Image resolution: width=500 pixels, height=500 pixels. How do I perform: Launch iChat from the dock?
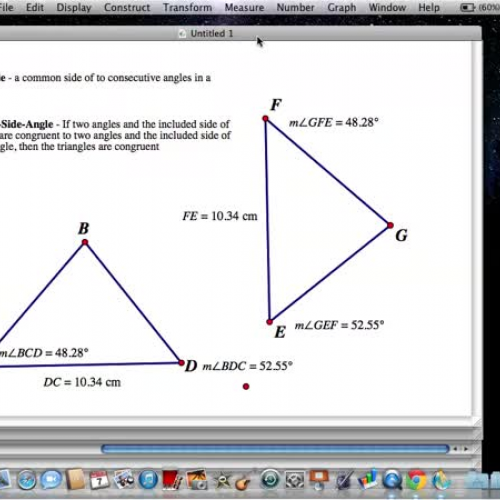(x=51, y=480)
